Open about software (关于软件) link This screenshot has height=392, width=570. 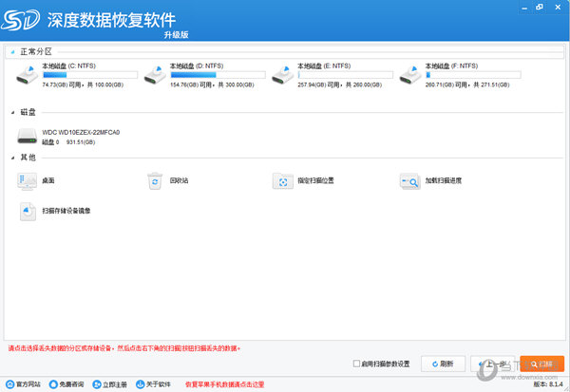click(x=153, y=384)
